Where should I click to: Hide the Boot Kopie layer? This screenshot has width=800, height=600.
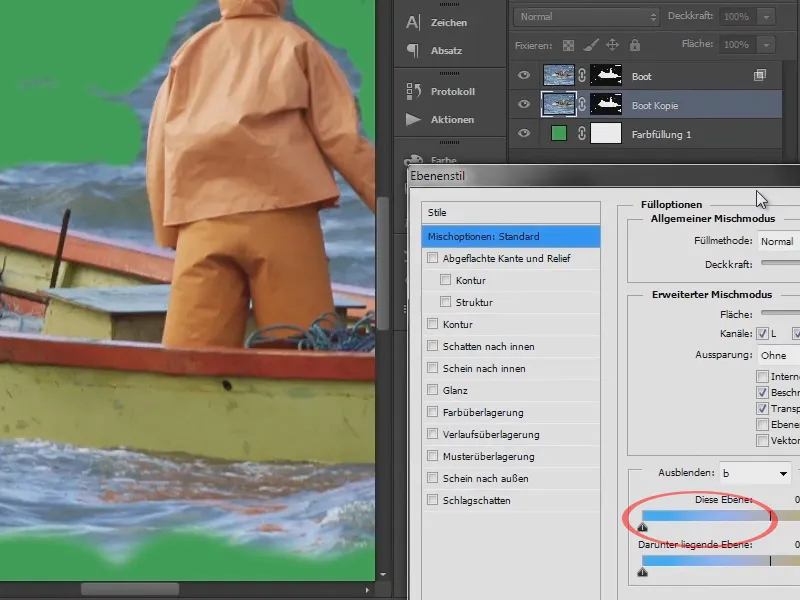pyautogui.click(x=523, y=105)
